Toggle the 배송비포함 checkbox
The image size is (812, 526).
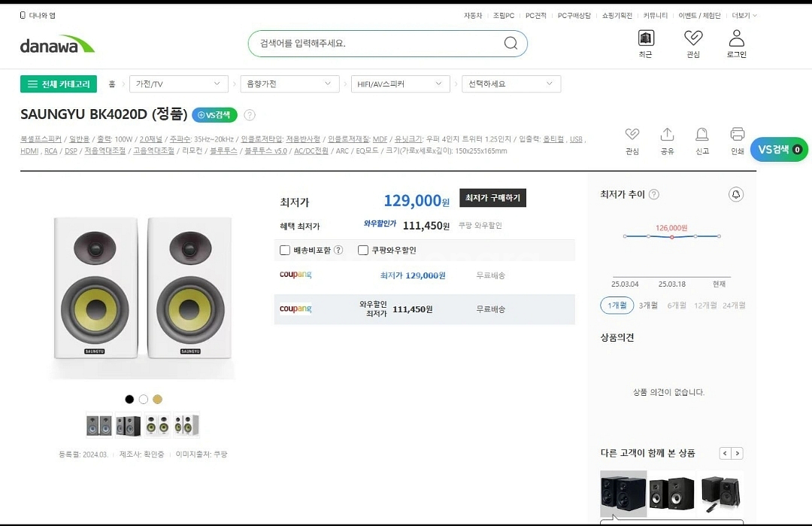(x=285, y=251)
